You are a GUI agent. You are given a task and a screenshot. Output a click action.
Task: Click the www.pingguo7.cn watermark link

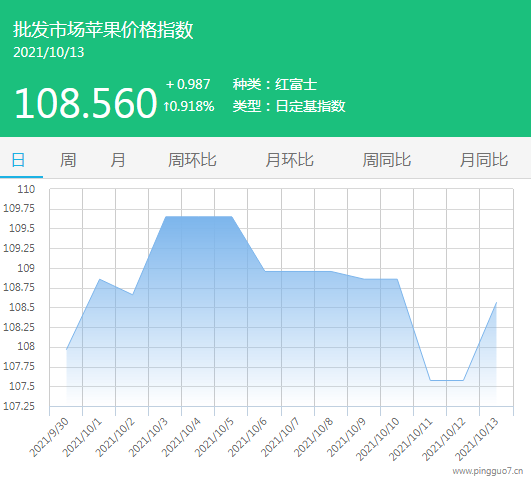pos(487,471)
